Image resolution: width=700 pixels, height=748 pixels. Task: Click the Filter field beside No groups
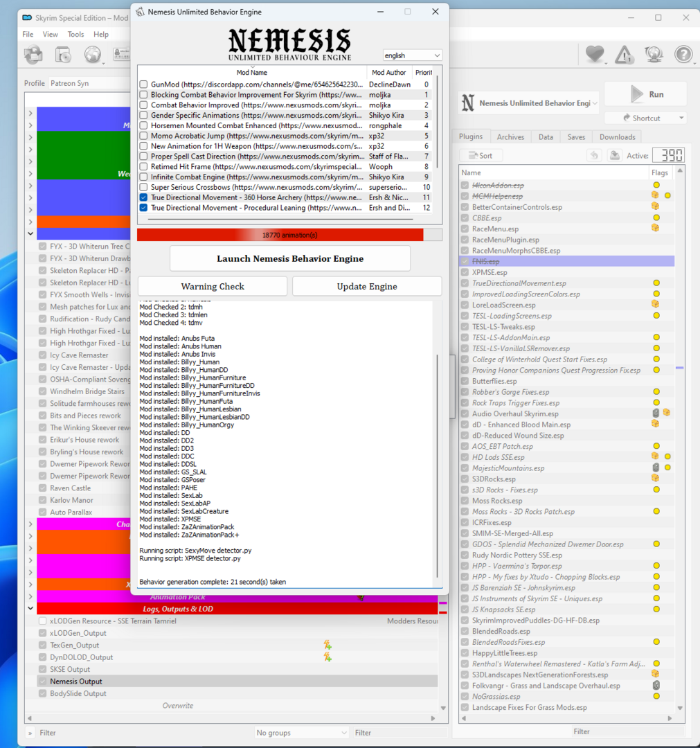(x=400, y=733)
